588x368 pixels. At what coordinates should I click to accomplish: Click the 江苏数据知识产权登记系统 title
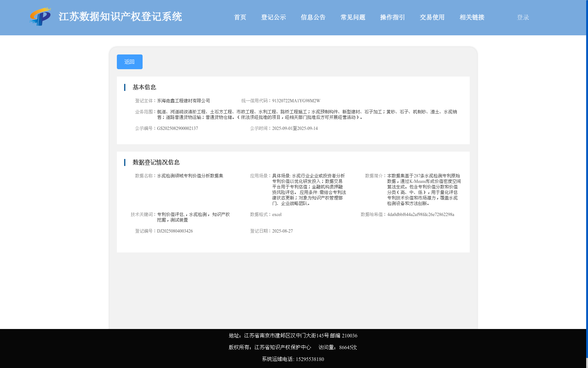point(120,17)
